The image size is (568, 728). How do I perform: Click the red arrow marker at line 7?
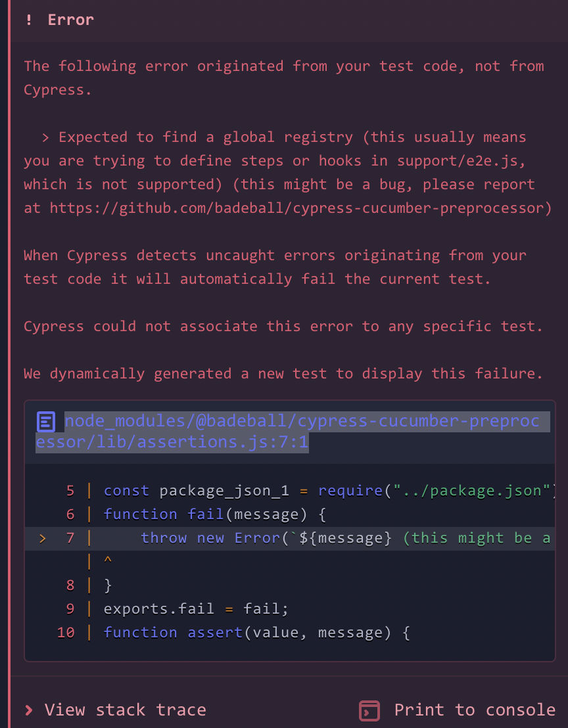(41, 537)
